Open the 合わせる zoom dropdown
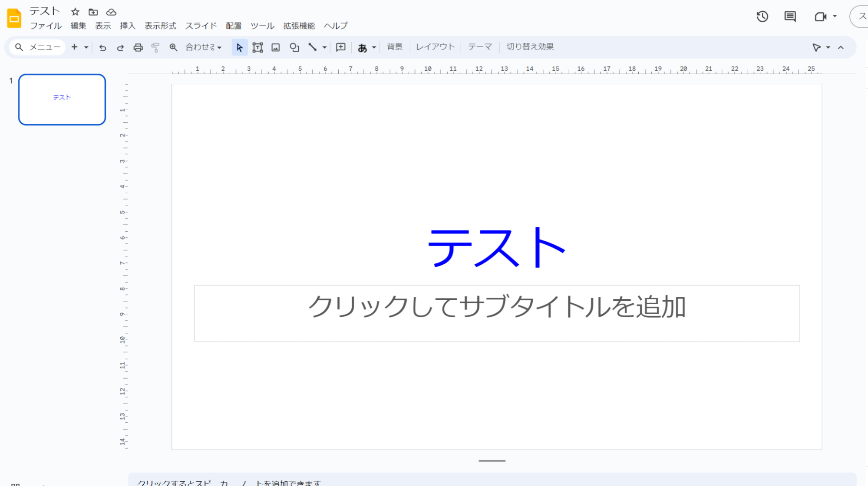 click(x=203, y=47)
